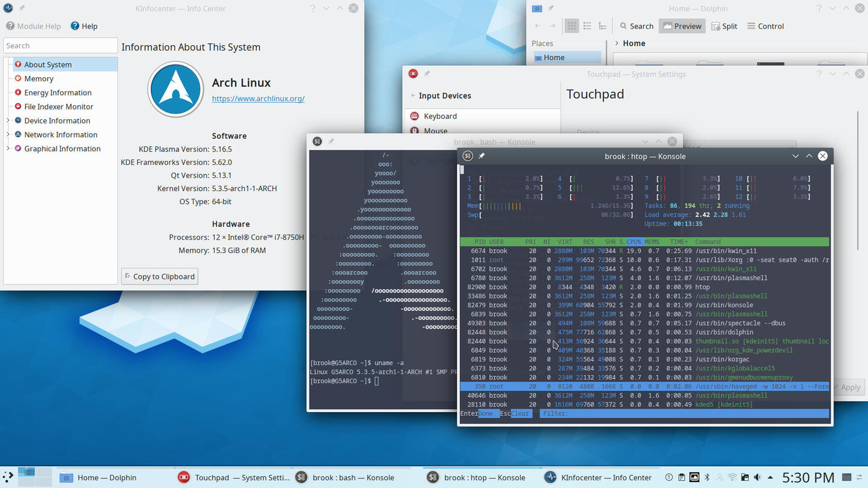
Task: Open the Application Launcher on the panel
Action: click(x=8, y=477)
